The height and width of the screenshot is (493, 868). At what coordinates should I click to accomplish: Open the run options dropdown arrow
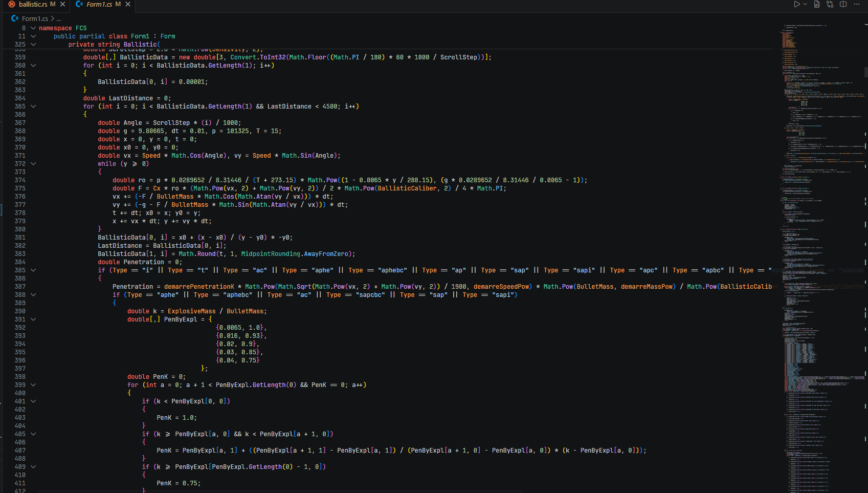tap(805, 4)
